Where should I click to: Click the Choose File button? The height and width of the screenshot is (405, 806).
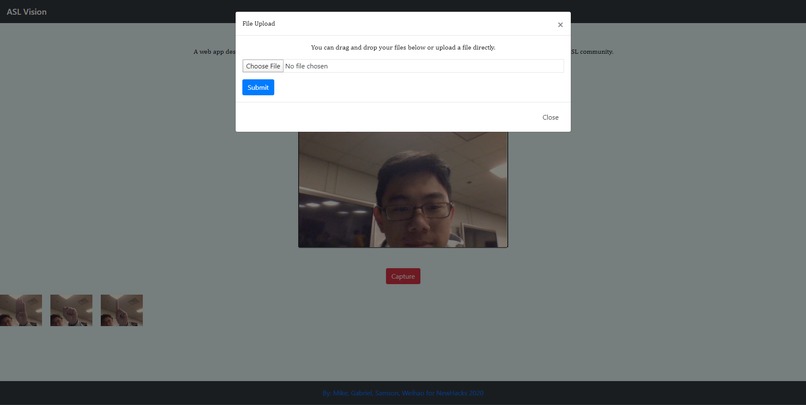(263, 66)
